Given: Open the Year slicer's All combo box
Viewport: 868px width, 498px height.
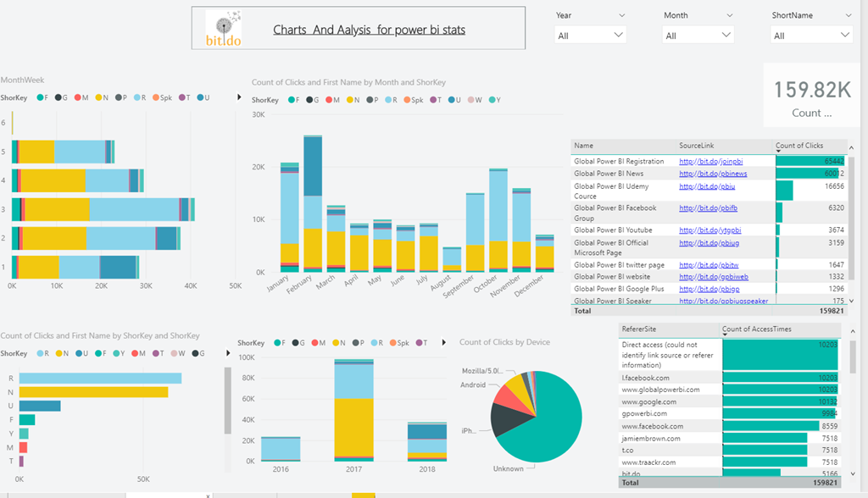Looking at the screenshot, I should point(590,36).
